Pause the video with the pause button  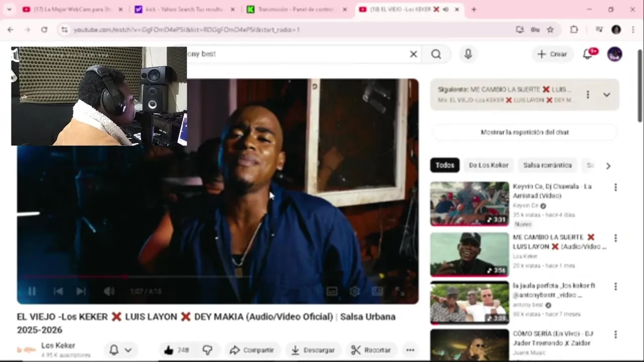click(x=31, y=291)
